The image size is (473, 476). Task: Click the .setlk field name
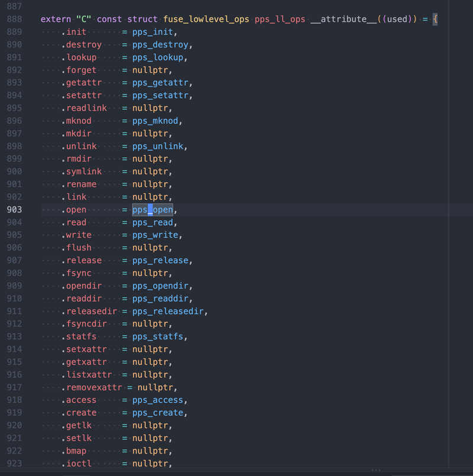pyautogui.click(x=76, y=438)
